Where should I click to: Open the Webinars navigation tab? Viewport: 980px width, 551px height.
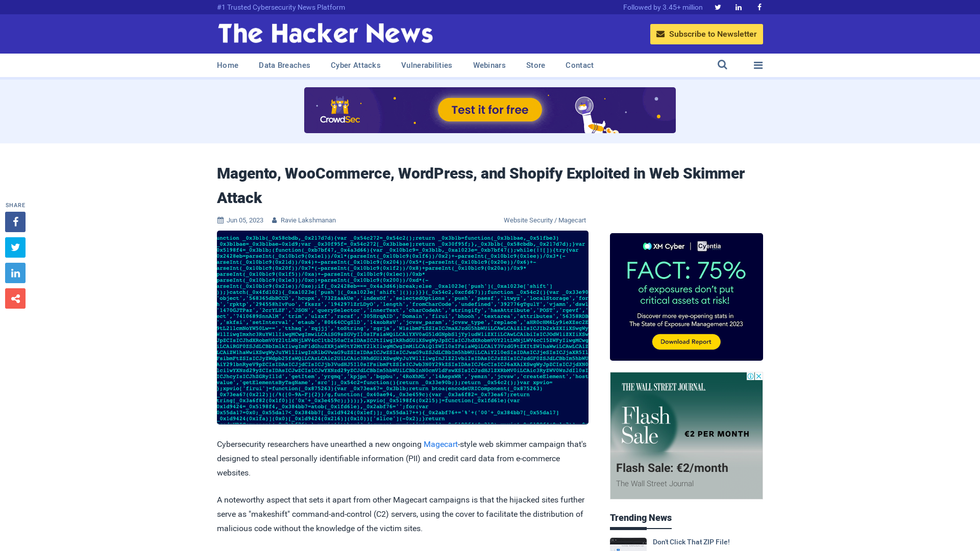click(489, 65)
